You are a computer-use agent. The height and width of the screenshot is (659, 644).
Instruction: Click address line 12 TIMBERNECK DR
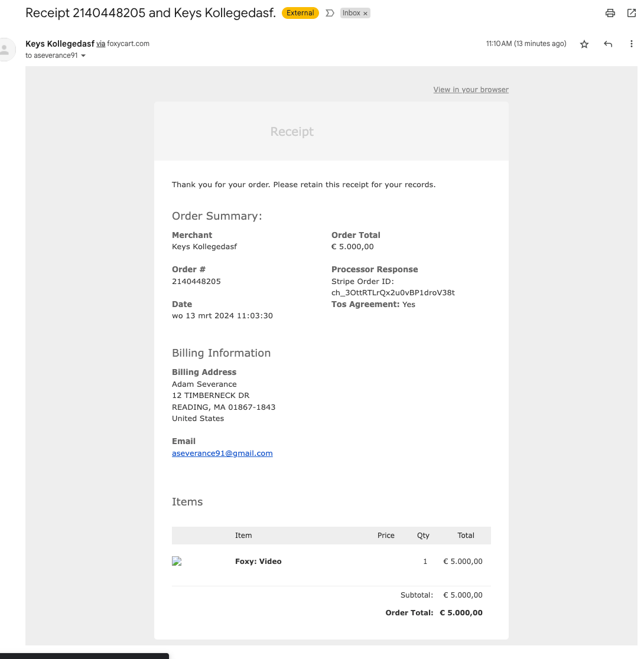pos(210,396)
